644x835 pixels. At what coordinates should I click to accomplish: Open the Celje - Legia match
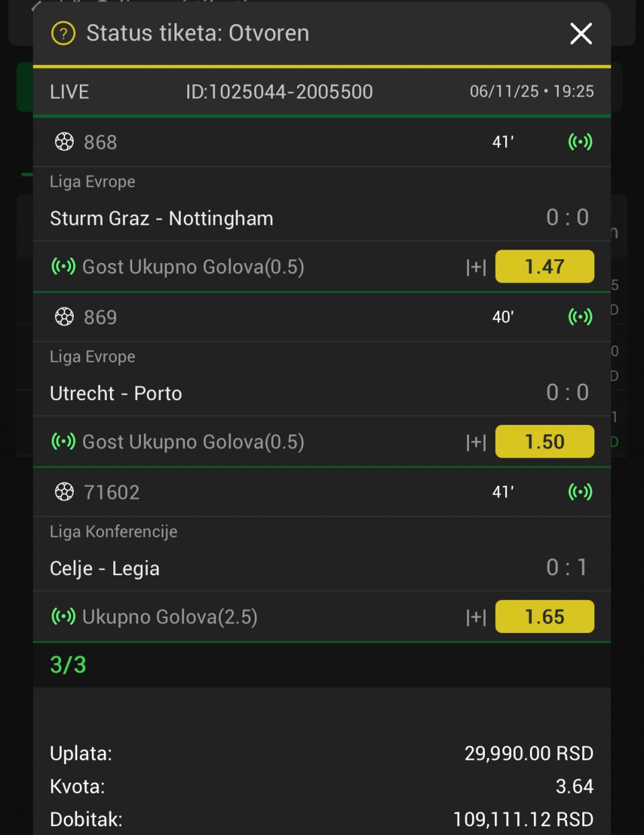pos(105,569)
